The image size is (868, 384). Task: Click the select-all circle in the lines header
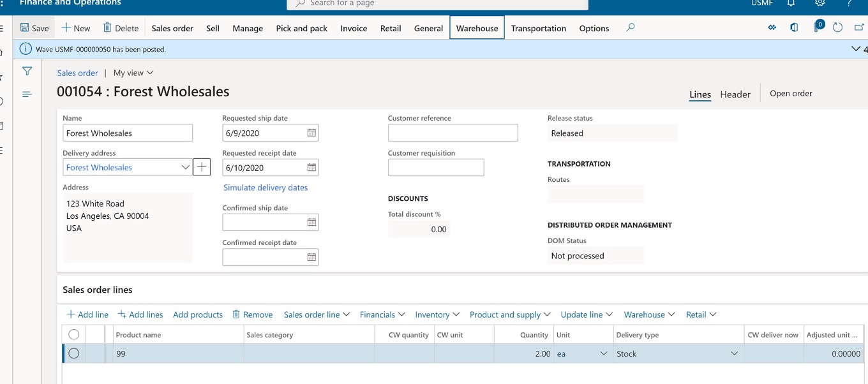click(x=73, y=334)
